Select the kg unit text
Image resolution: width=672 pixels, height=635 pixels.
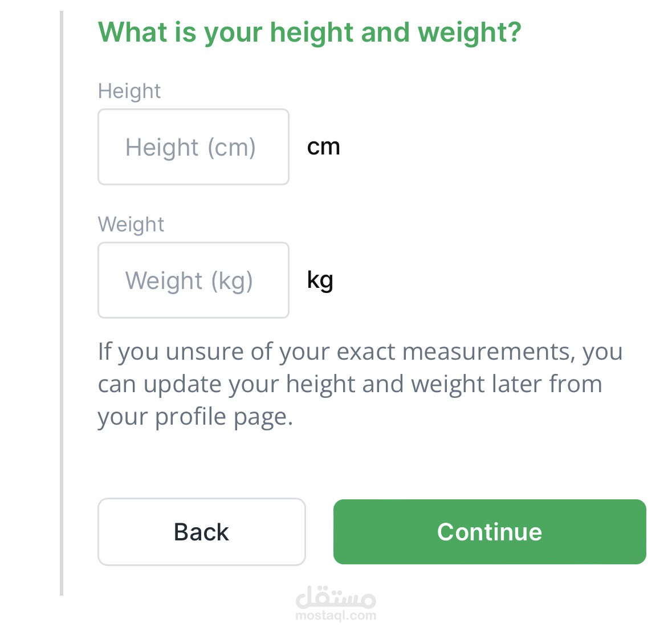(320, 280)
